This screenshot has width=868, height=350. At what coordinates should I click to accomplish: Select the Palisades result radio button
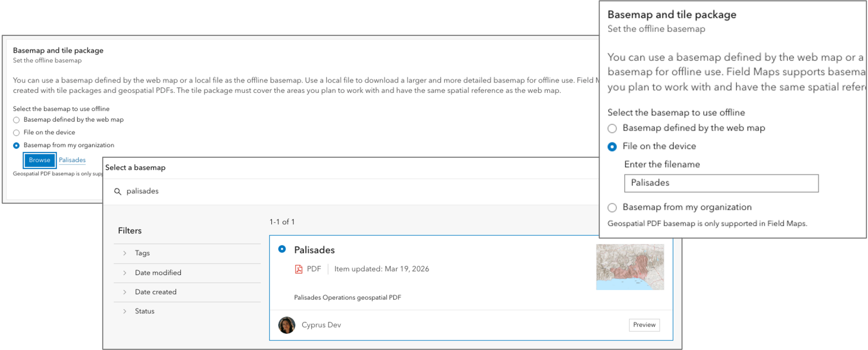(282, 250)
